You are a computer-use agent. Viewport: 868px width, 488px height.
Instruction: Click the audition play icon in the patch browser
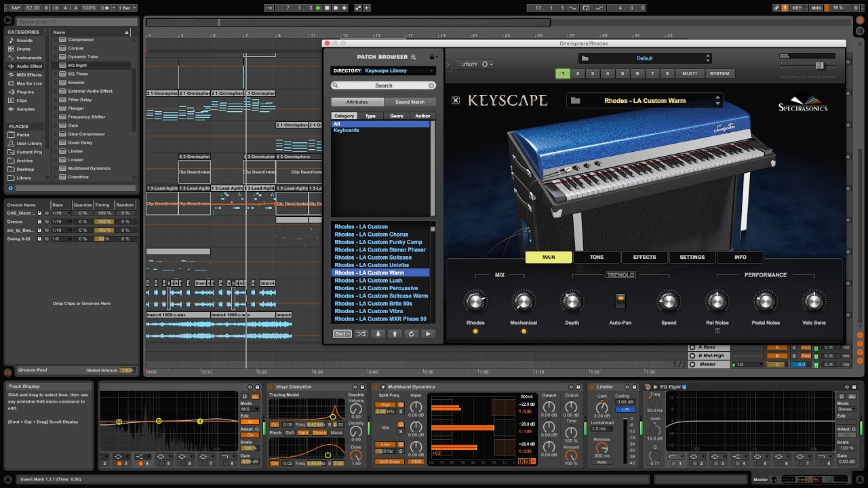pyautogui.click(x=428, y=333)
